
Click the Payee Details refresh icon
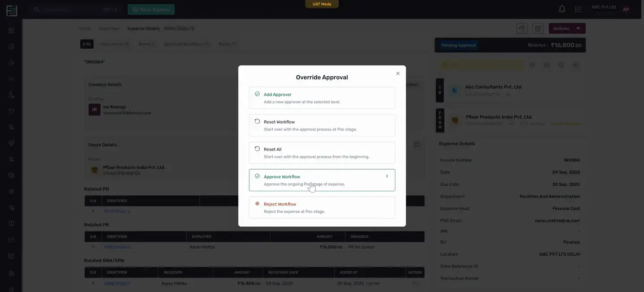coord(416,144)
